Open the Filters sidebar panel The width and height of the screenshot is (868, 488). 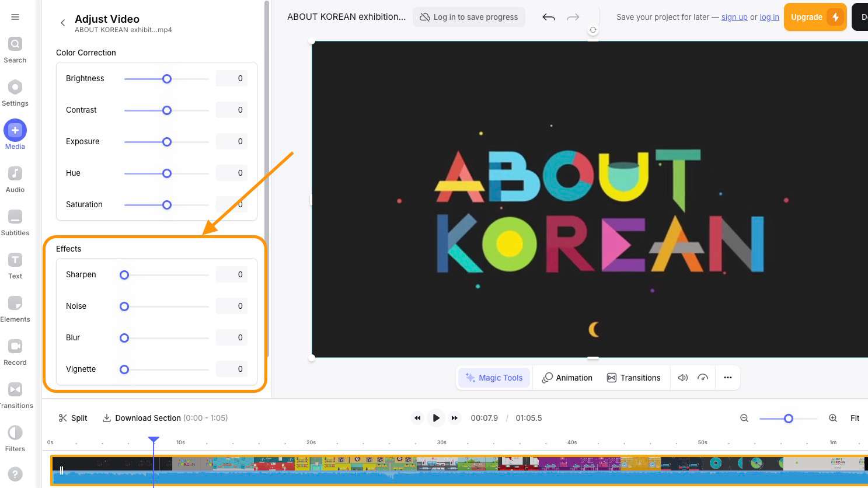[x=15, y=439]
